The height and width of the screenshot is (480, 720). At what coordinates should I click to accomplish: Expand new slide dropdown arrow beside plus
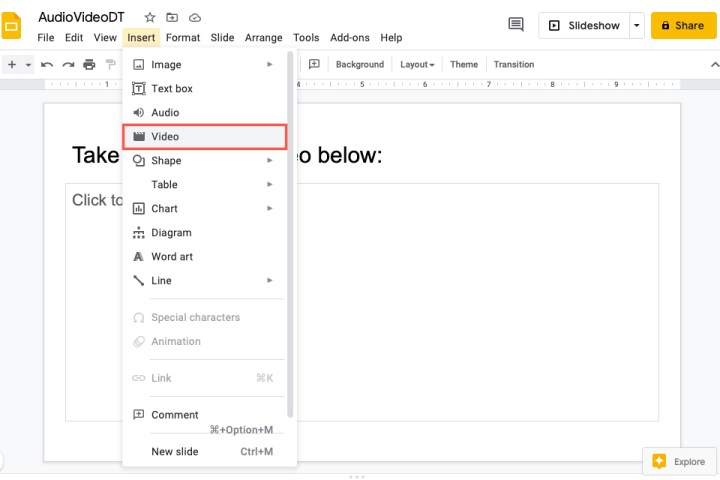(29, 64)
